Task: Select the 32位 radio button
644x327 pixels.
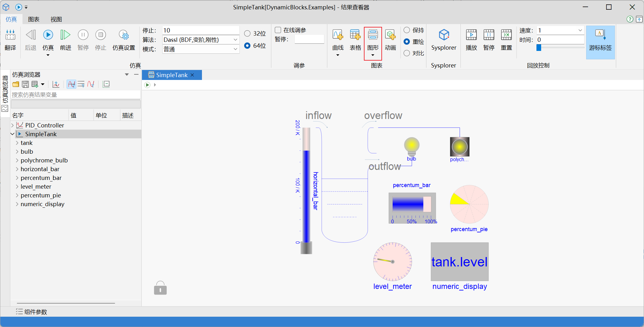Action: click(247, 33)
